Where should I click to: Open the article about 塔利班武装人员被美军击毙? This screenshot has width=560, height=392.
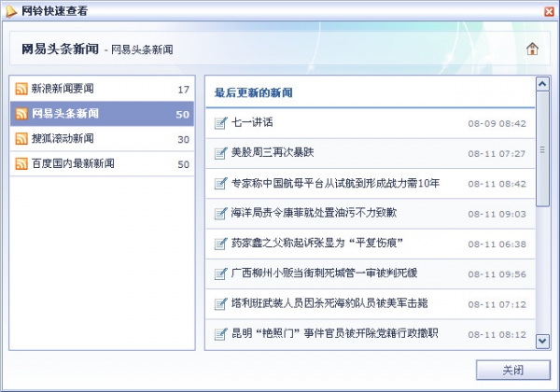click(371, 304)
